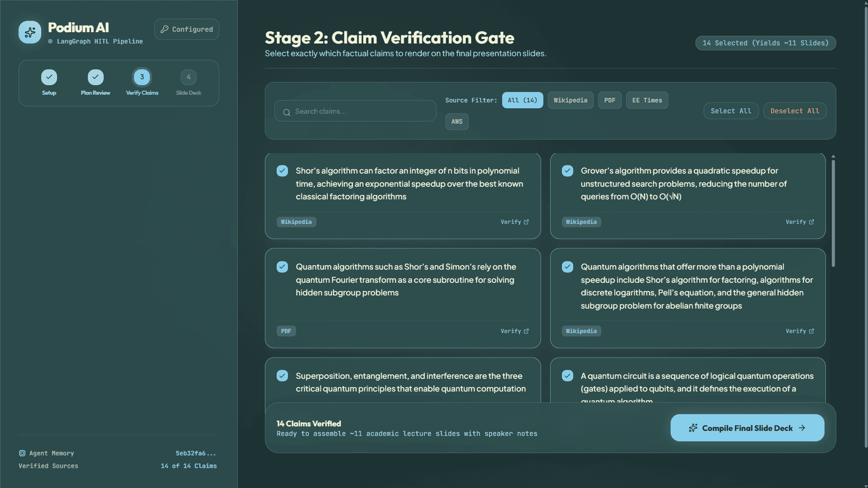
Task: Focus the Search claims input field
Action: [x=355, y=111]
